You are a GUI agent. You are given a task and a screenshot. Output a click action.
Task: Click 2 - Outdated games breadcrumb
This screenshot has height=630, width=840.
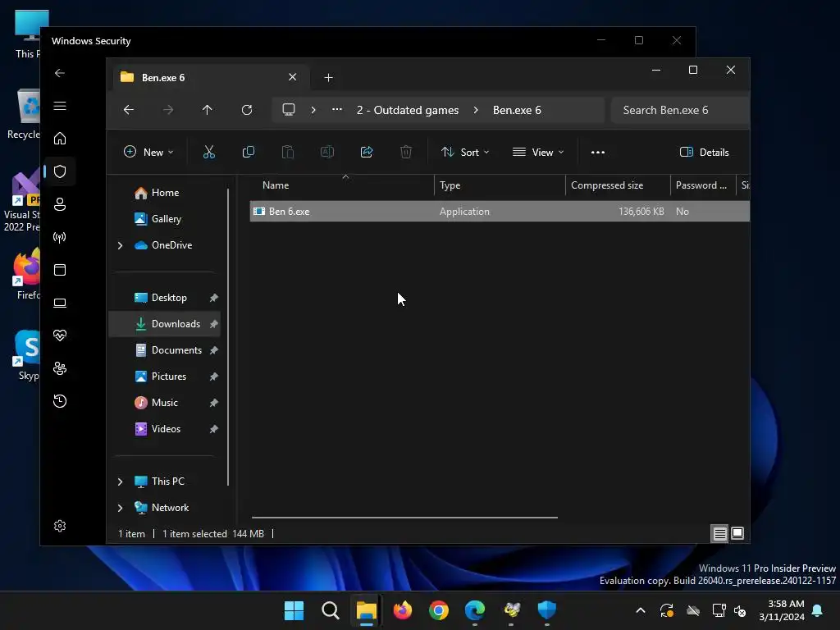[408, 110]
